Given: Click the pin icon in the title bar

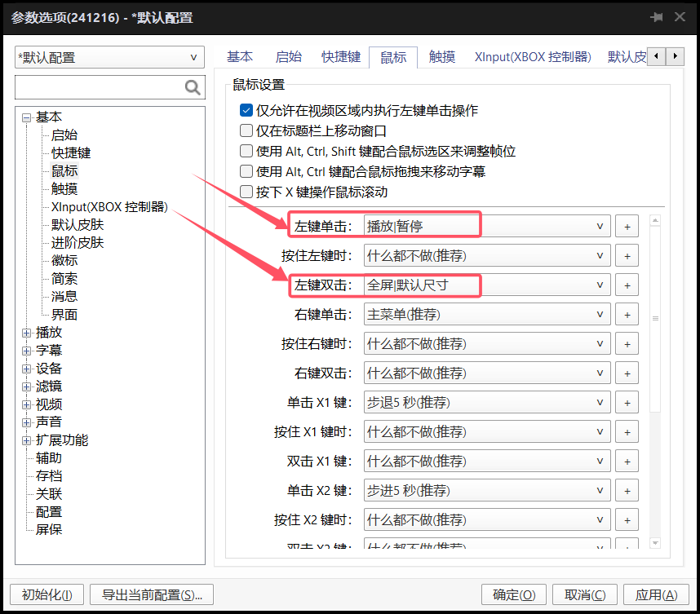Looking at the screenshot, I should click(656, 17).
